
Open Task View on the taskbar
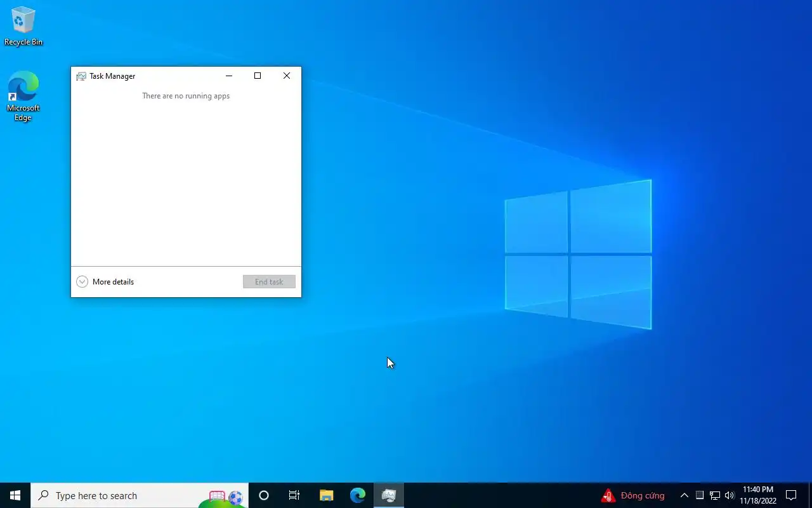point(294,495)
